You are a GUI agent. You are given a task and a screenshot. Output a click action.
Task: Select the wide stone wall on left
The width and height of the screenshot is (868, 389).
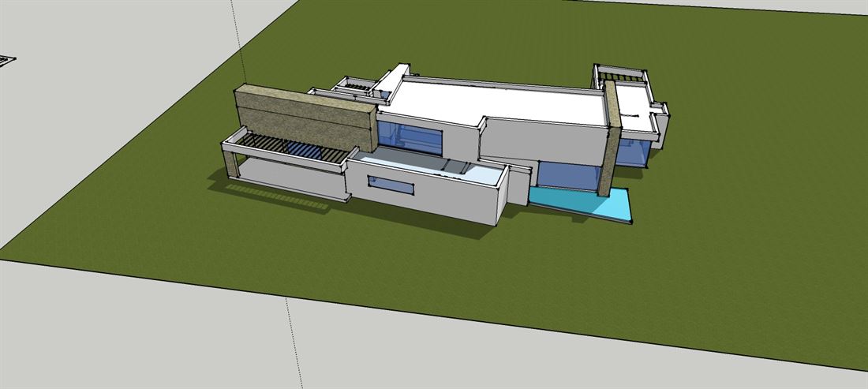coord(305,118)
